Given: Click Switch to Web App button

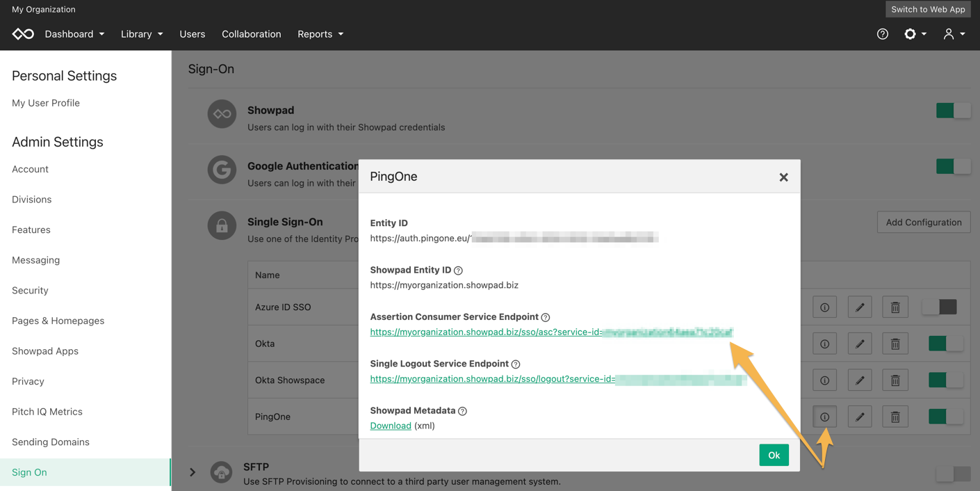Looking at the screenshot, I should tap(928, 9).
